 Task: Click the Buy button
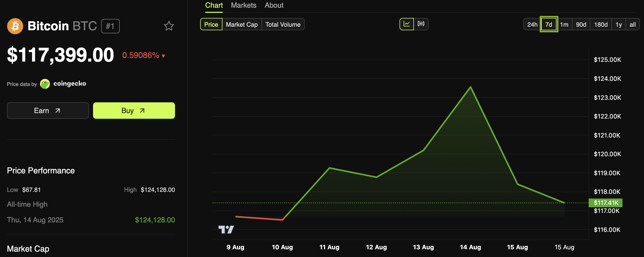[x=134, y=110]
